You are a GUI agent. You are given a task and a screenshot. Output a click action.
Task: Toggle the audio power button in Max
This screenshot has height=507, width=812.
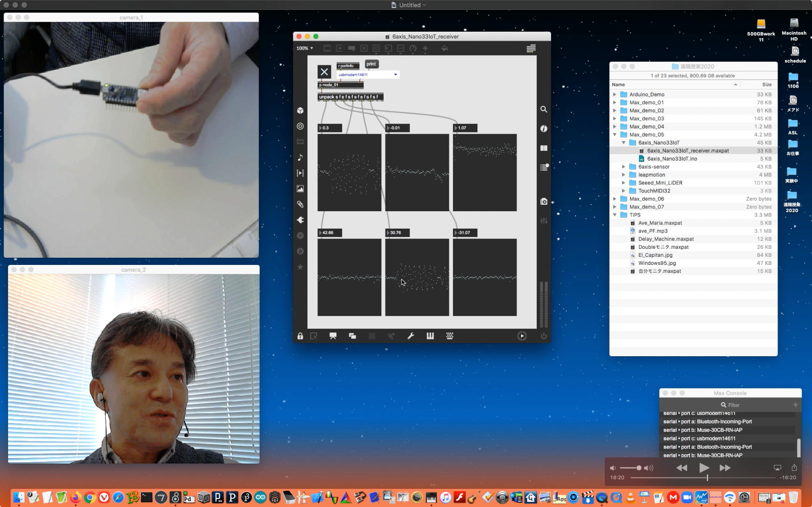tap(543, 336)
